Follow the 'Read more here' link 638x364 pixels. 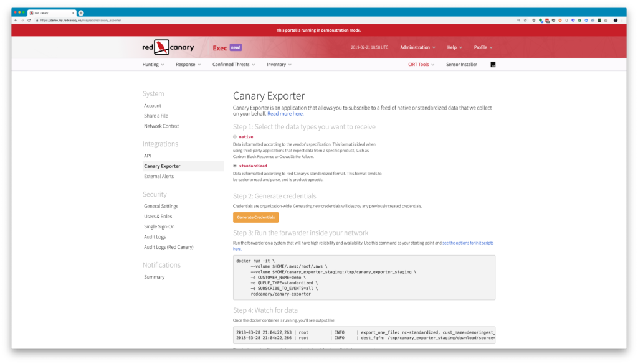(285, 114)
